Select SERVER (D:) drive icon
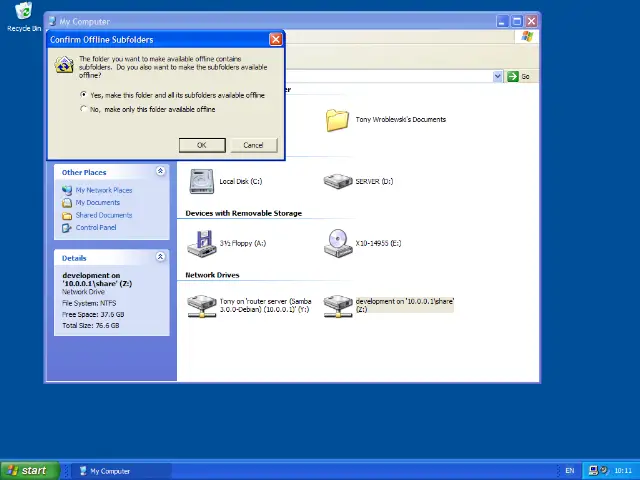Screen dimensions: 640x480 338,181
